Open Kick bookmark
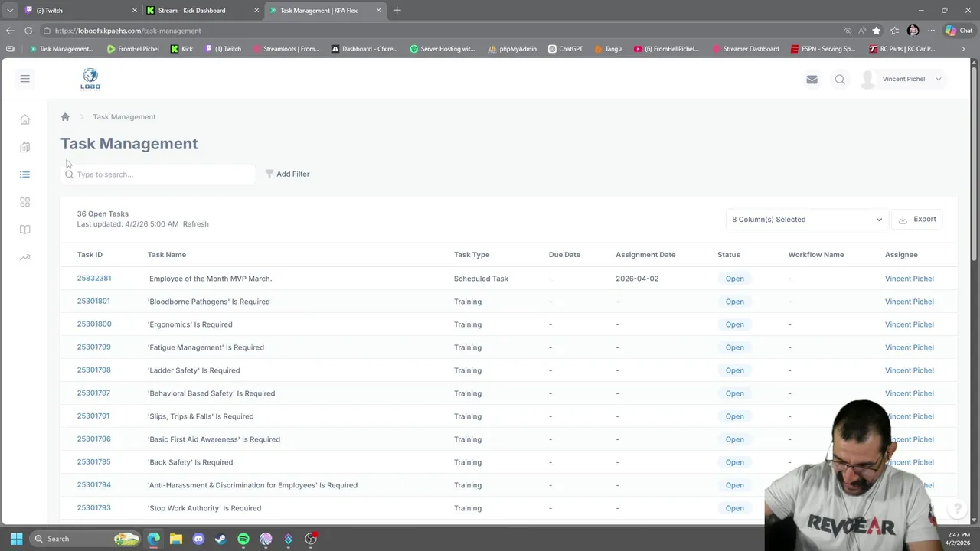 click(181, 49)
